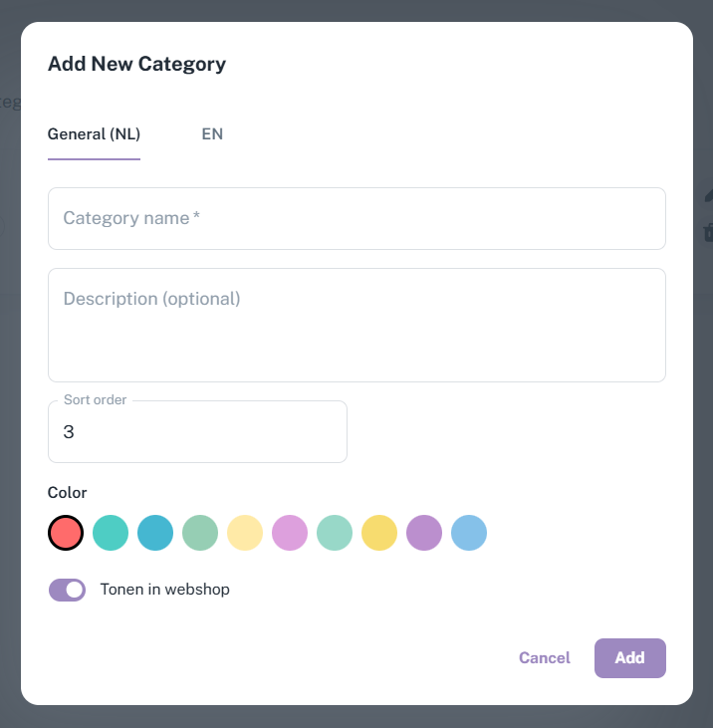
Task: Click the Add button
Action: (x=629, y=657)
